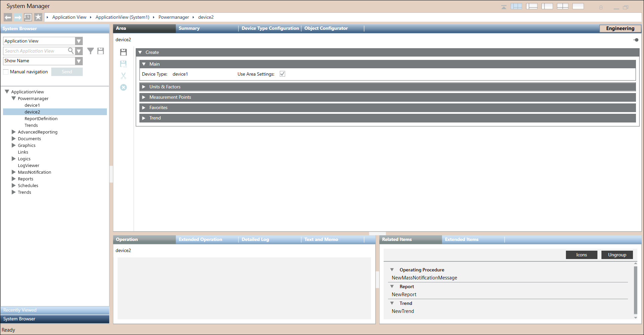Click the pin toggle next to device2

coord(636,40)
